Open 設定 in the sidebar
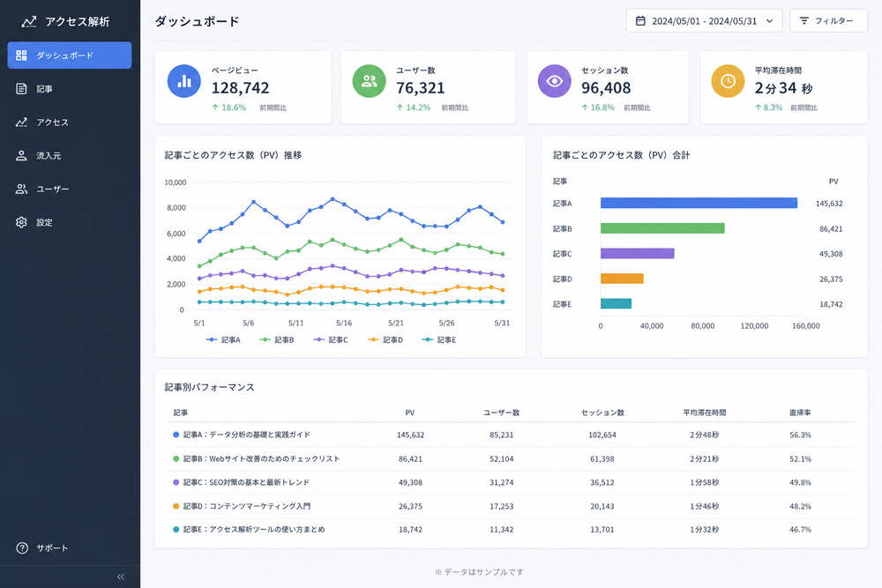882x588 pixels. click(x=70, y=223)
